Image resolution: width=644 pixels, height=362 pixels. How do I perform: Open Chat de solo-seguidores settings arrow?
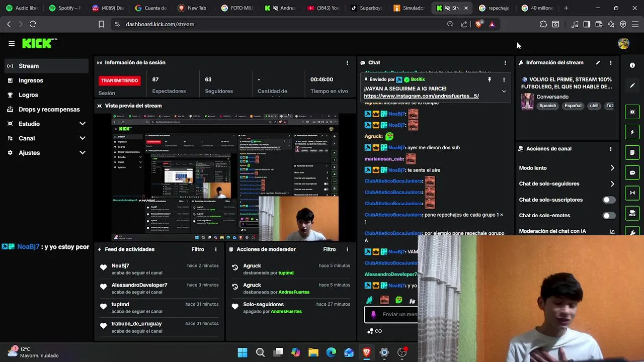612,184
